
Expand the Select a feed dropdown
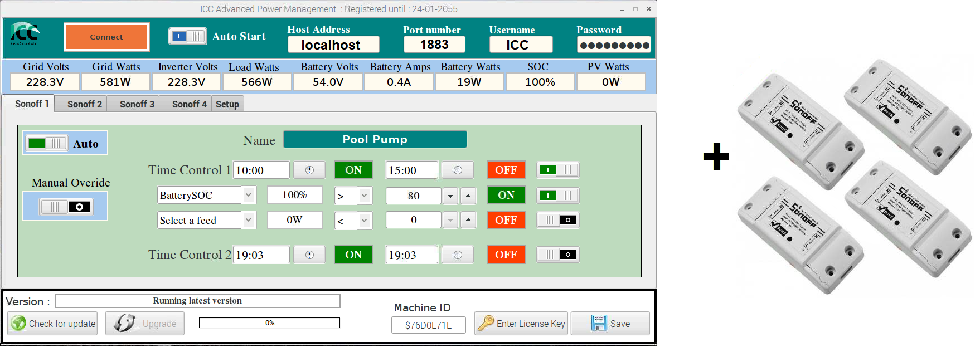tap(249, 220)
